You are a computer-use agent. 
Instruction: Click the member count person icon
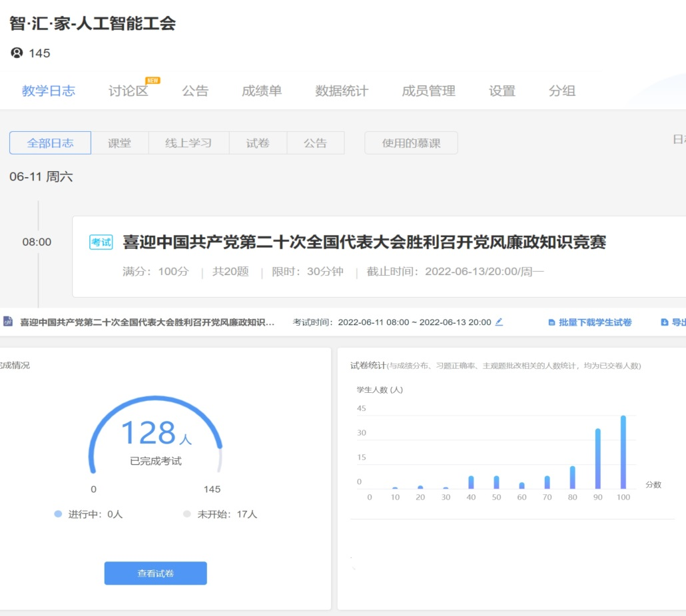[17, 53]
